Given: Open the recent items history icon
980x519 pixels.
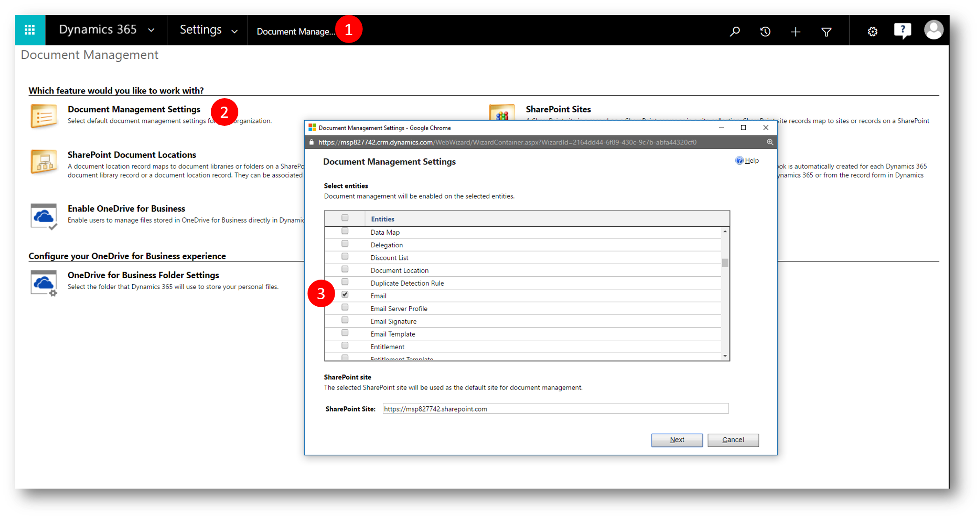Looking at the screenshot, I should [765, 31].
